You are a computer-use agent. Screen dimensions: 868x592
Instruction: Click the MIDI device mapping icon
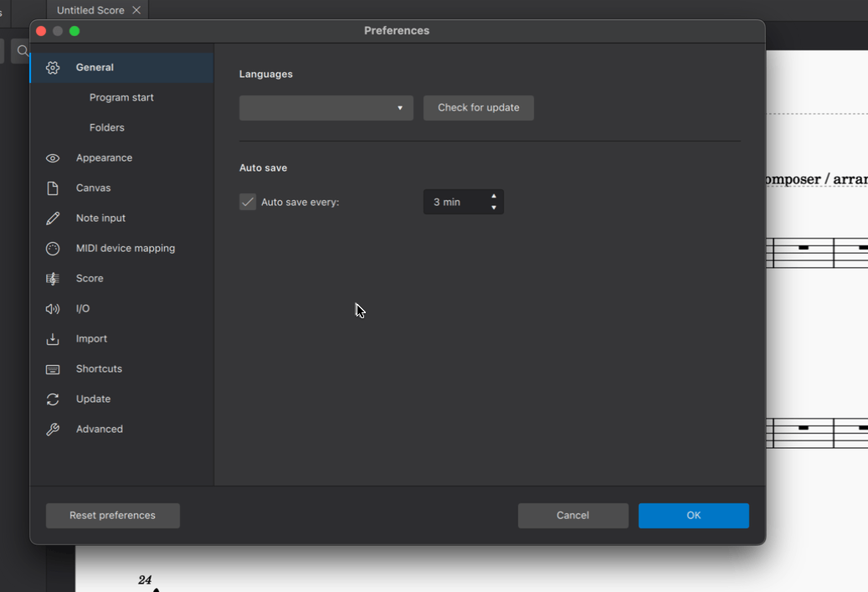(52, 248)
